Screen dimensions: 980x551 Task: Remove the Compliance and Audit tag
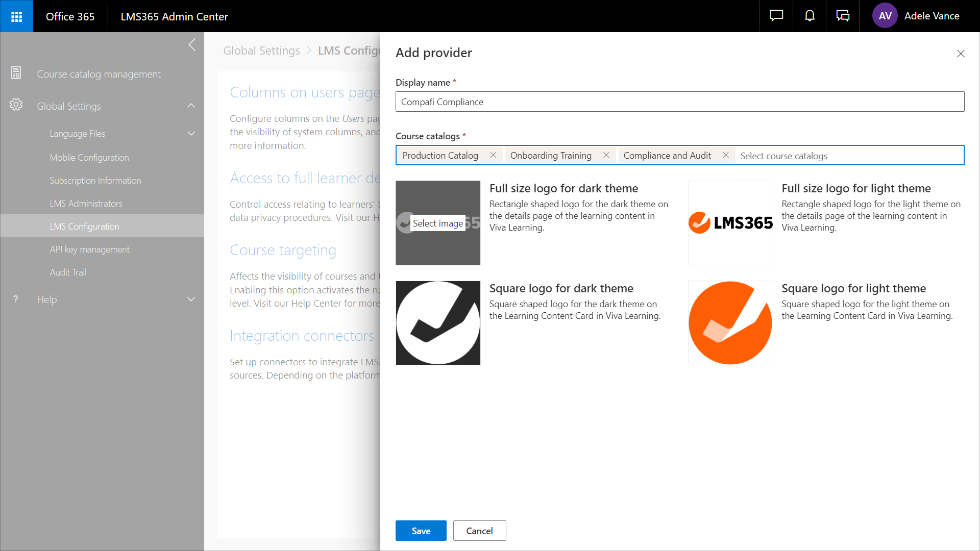pyautogui.click(x=725, y=155)
